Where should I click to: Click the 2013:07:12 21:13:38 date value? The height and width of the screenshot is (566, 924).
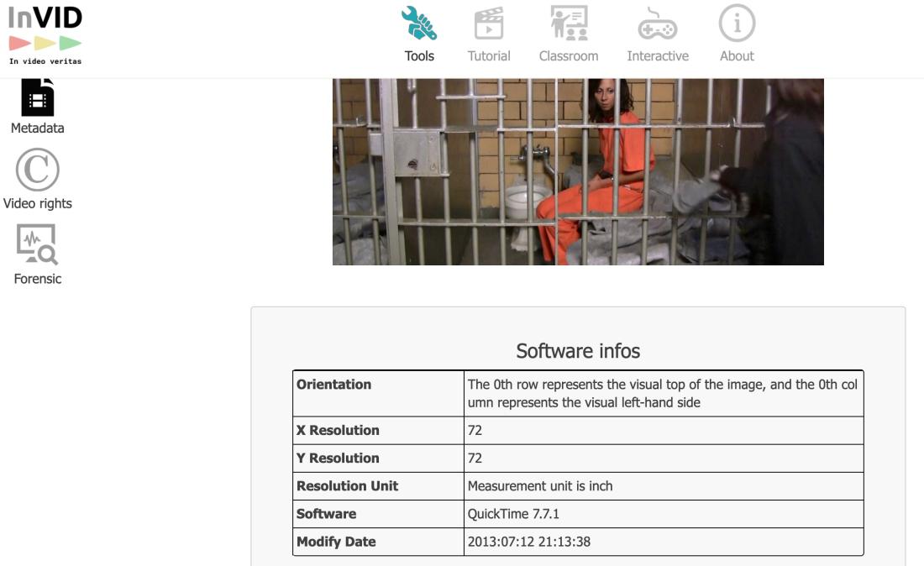[x=529, y=542]
